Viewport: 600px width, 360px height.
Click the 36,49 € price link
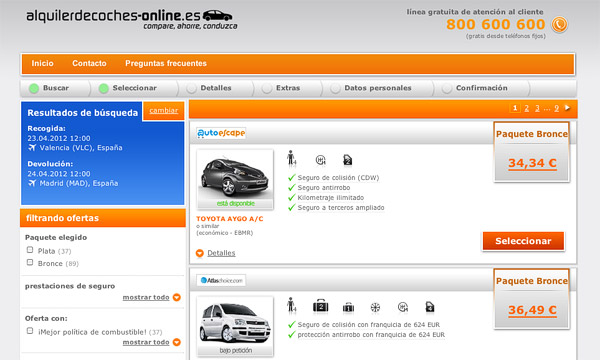click(x=532, y=310)
